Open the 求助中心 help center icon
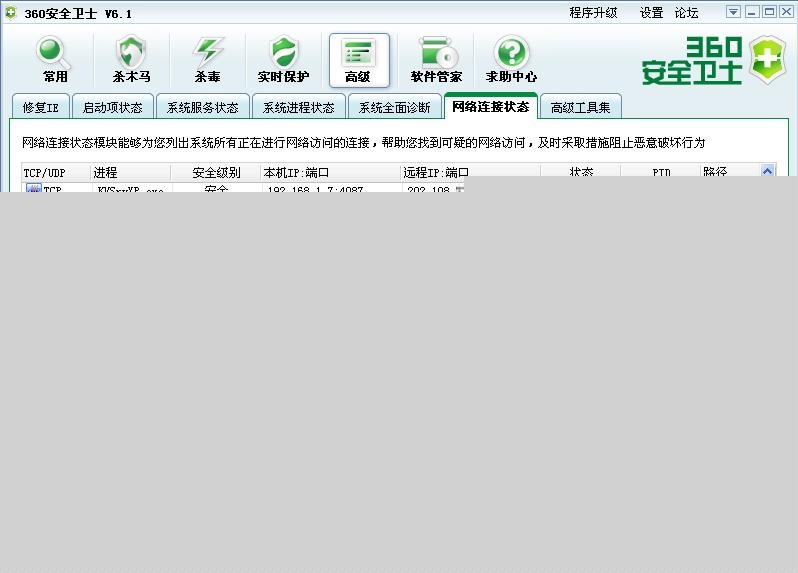Screen dimensions: 798x573 point(511,60)
